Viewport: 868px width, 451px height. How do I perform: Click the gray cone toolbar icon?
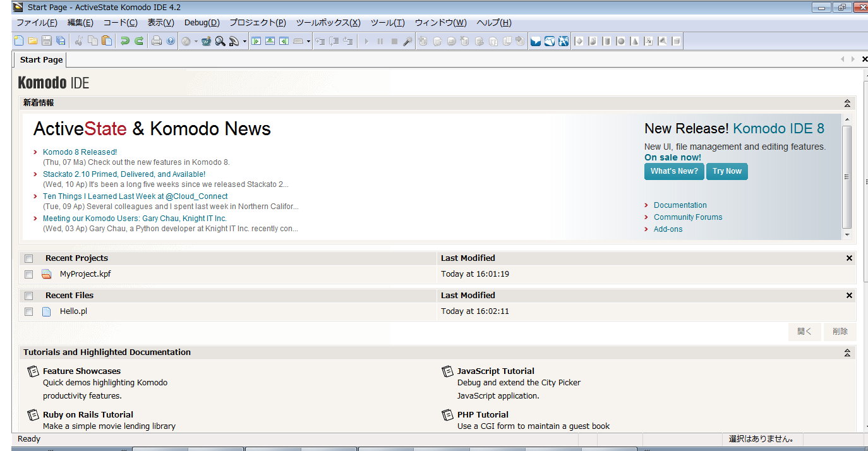pos(635,41)
